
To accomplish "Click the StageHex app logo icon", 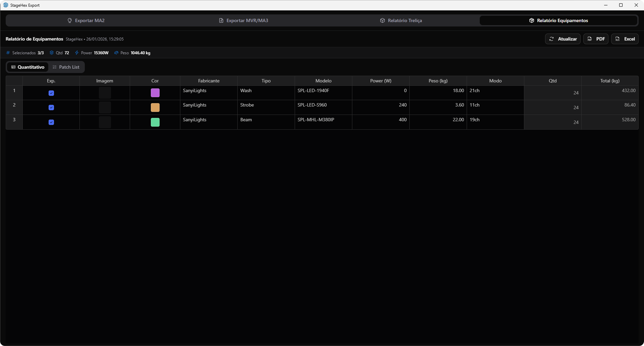I will tap(6, 5).
